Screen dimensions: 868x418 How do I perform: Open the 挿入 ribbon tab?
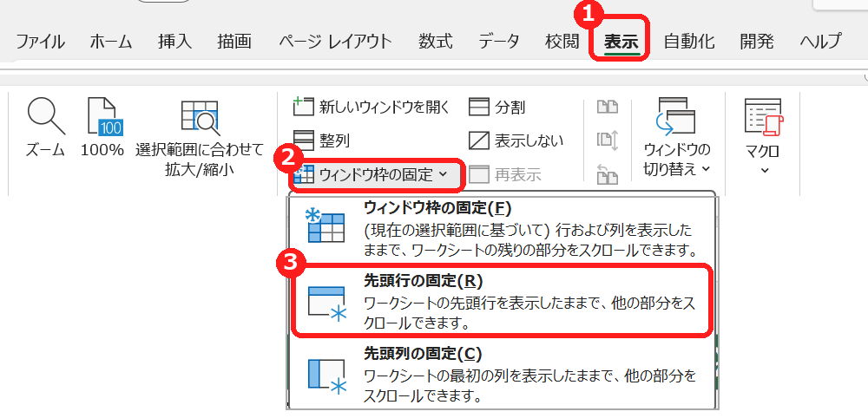[x=174, y=42]
